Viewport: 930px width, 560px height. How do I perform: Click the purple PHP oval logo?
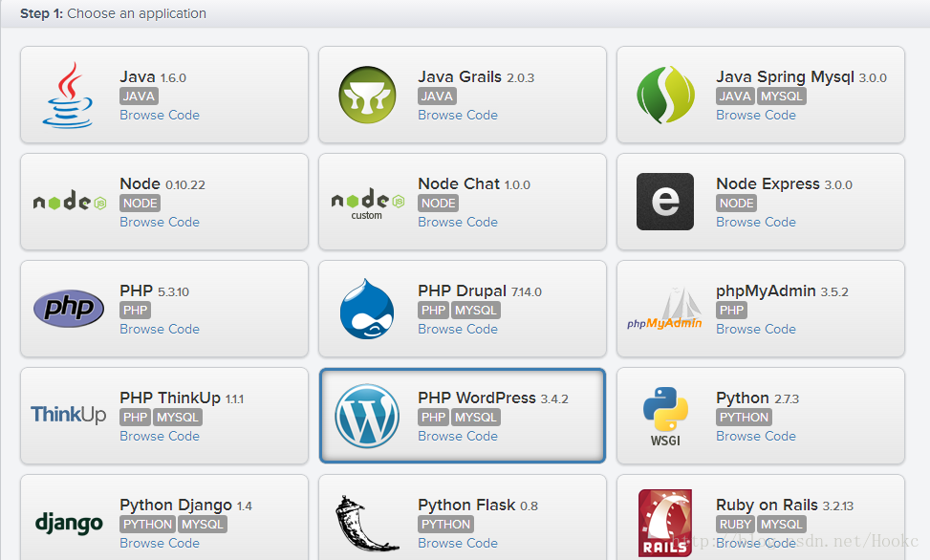[69, 309]
